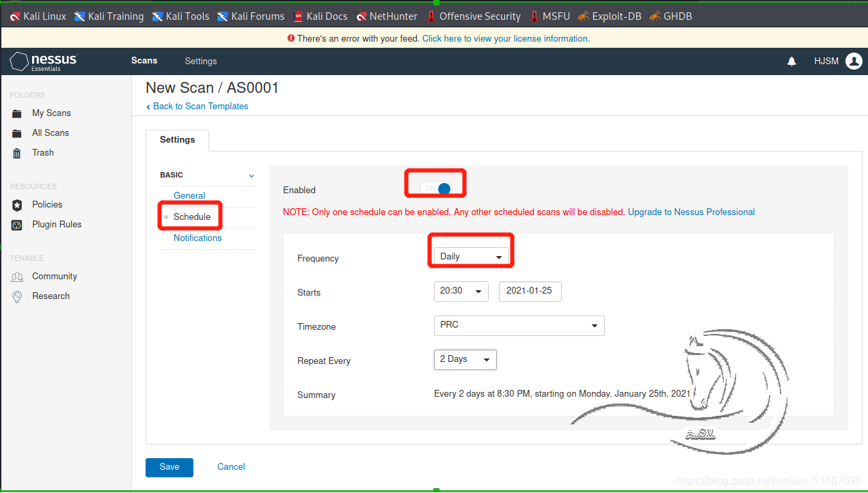Screen dimensions: 868x493
Task: Click the Upgrade to Nessus Professional link
Action: coord(692,212)
